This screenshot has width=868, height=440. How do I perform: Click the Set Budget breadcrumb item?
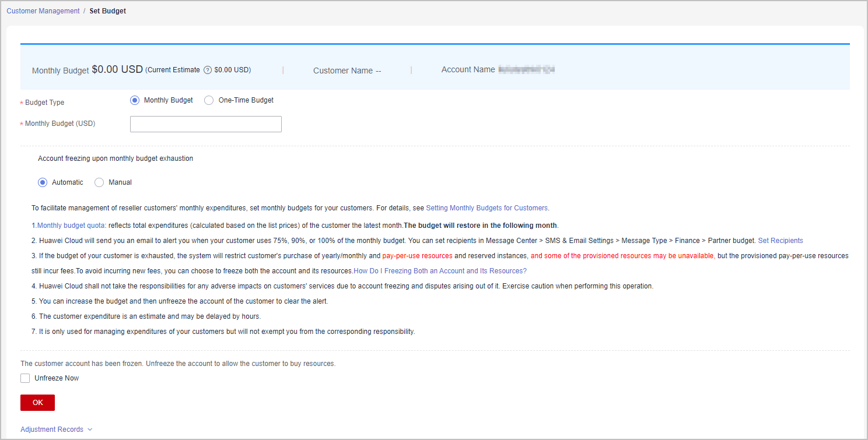(107, 11)
